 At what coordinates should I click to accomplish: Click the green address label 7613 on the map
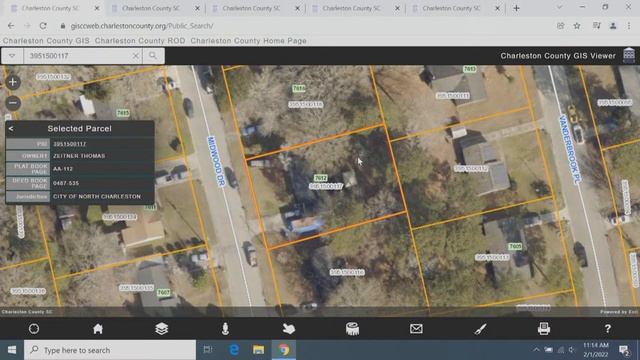469,69
